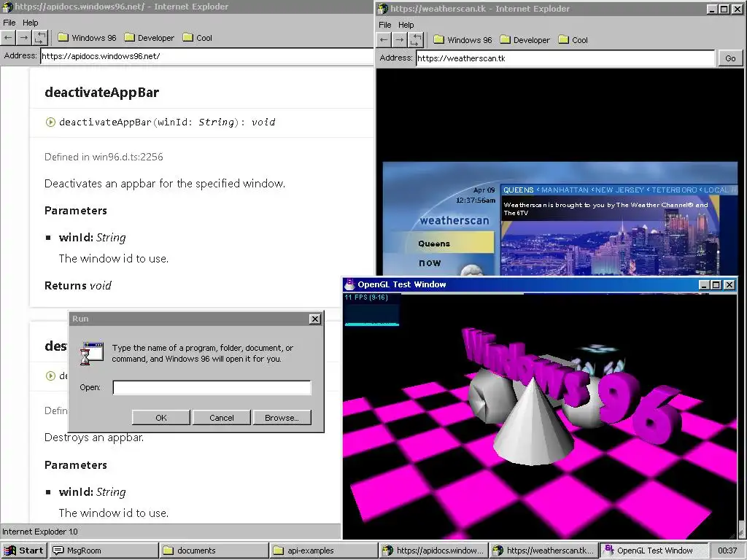Switch to the documents folder taskbar button
The width and height of the screenshot is (747, 560).
pyautogui.click(x=214, y=551)
